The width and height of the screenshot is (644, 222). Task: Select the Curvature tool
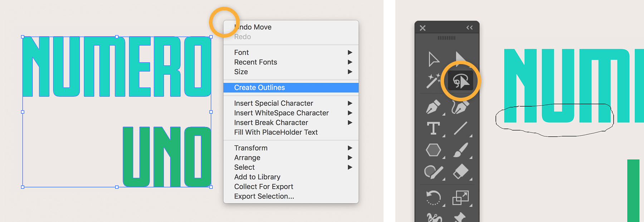[460, 107]
